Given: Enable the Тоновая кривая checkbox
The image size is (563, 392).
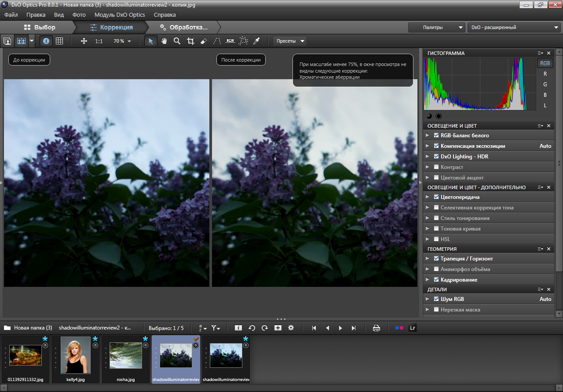Looking at the screenshot, I should point(436,229).
